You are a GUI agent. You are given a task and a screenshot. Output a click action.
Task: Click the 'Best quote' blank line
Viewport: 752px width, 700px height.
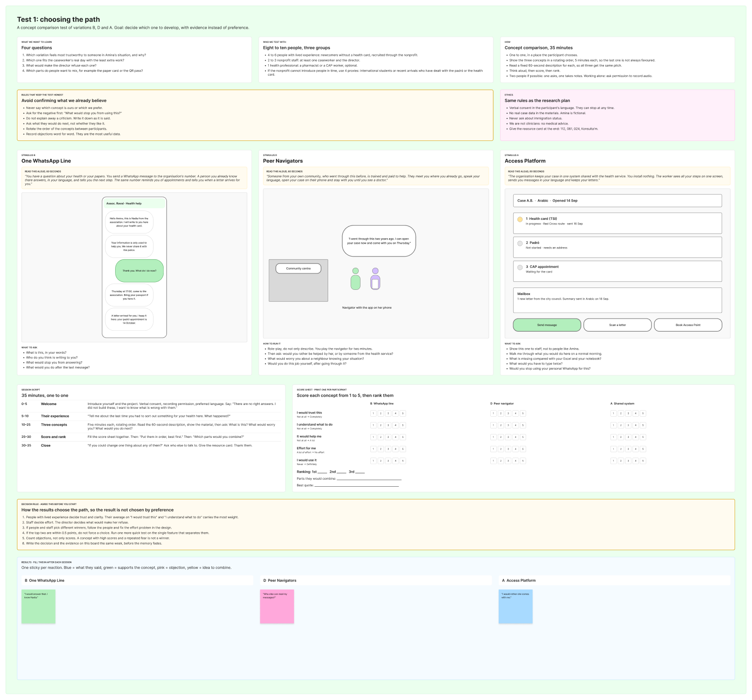(356, 485)
